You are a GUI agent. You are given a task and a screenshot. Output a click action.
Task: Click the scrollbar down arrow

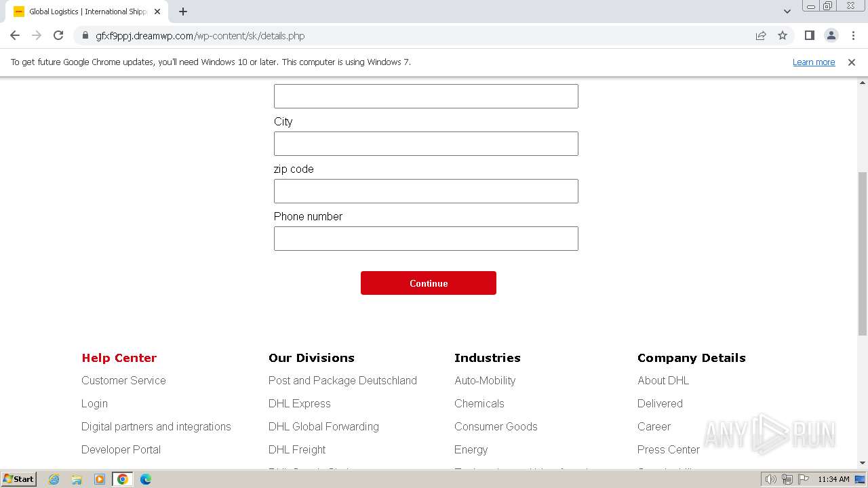[863, 463]
